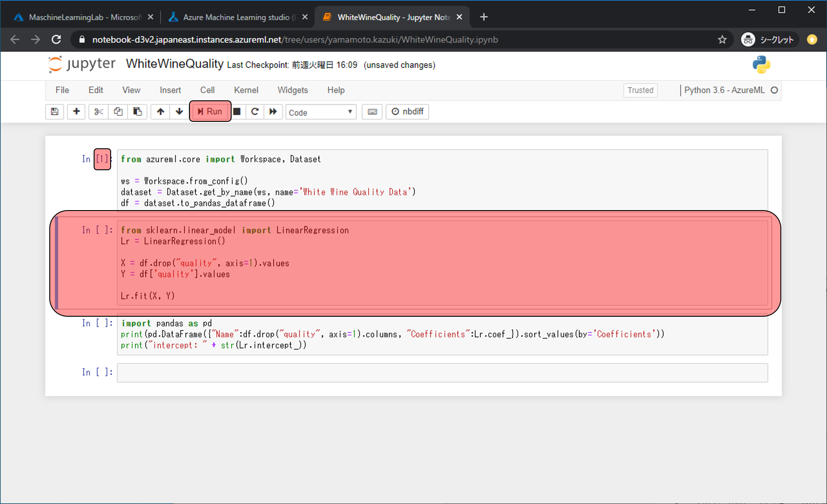The image size is (827, 504).
Task: Save notebook with the floppy disk icon
Action: 55,112
